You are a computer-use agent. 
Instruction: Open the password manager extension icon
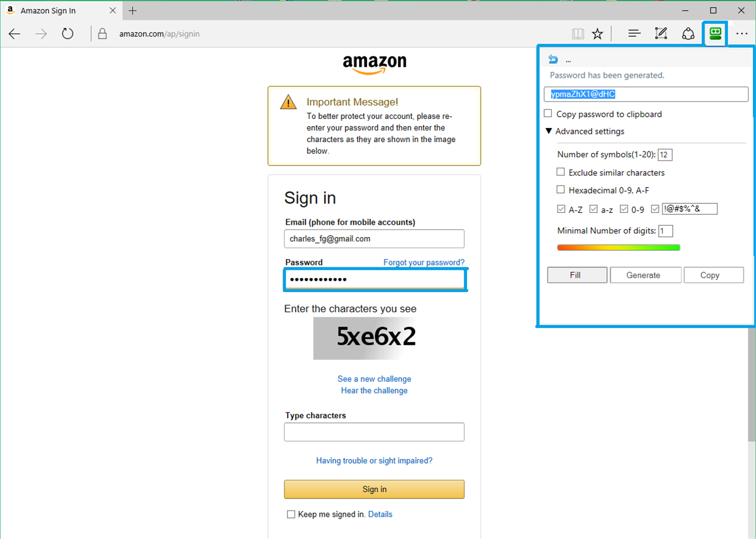[715, 34]
